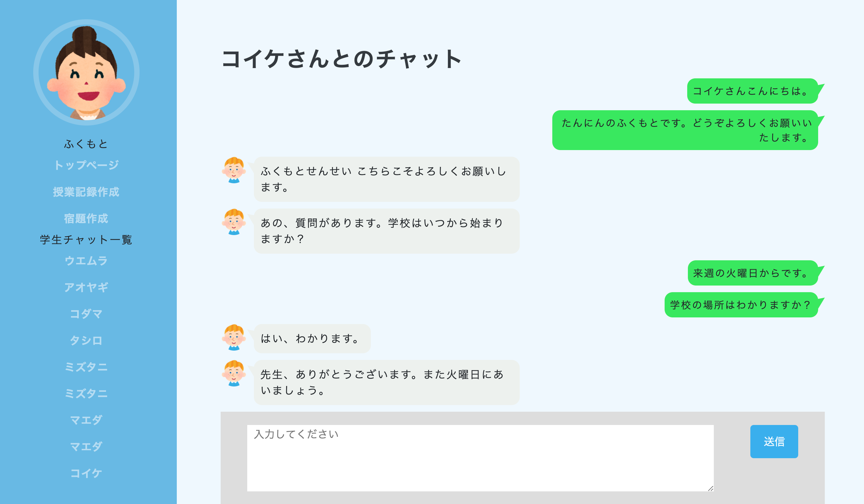The height and width of the screenshot is (504, 864).
Task: Select the first マエダ entry
Action: [x=86, y=420]
